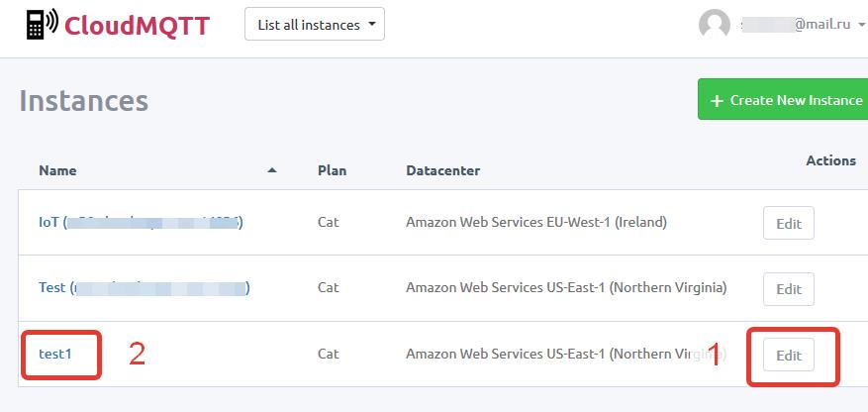Click the Name column sort arrow
This screenshot has width=868, height=412.
(272, 170)
